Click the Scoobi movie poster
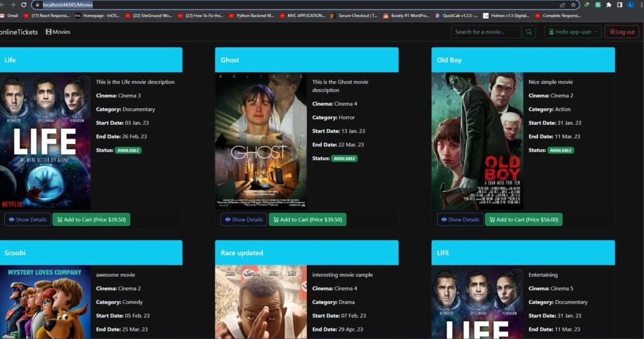The width and height of the screenshot is (644, 339). [45, 302]
